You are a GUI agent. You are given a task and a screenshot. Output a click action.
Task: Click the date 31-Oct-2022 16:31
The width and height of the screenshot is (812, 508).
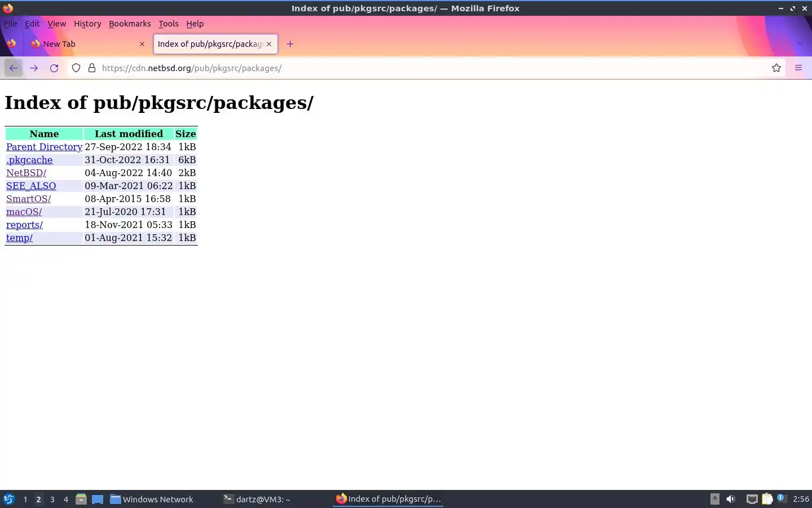pyautogui.click(x=127, y=160)
